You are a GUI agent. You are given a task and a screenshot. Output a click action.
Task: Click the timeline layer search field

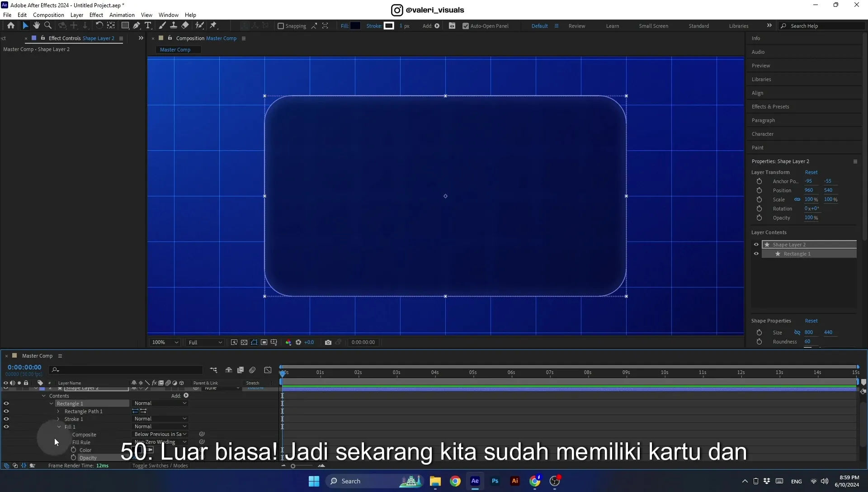click(126, 370)
